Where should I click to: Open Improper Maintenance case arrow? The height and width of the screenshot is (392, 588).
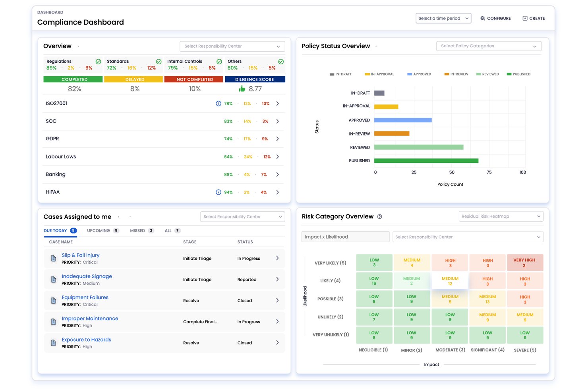[x=277, y=321]
